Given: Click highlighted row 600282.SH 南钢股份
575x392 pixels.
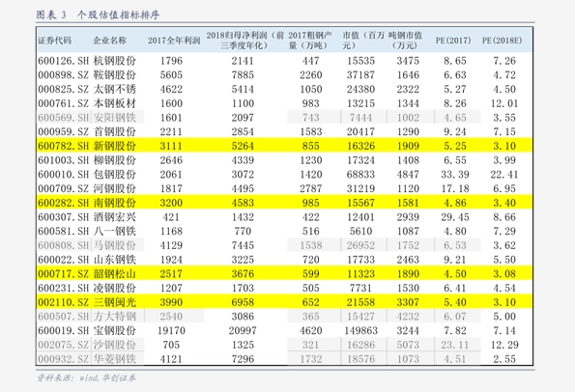Looking at the screenshot, I should point(284,203).
